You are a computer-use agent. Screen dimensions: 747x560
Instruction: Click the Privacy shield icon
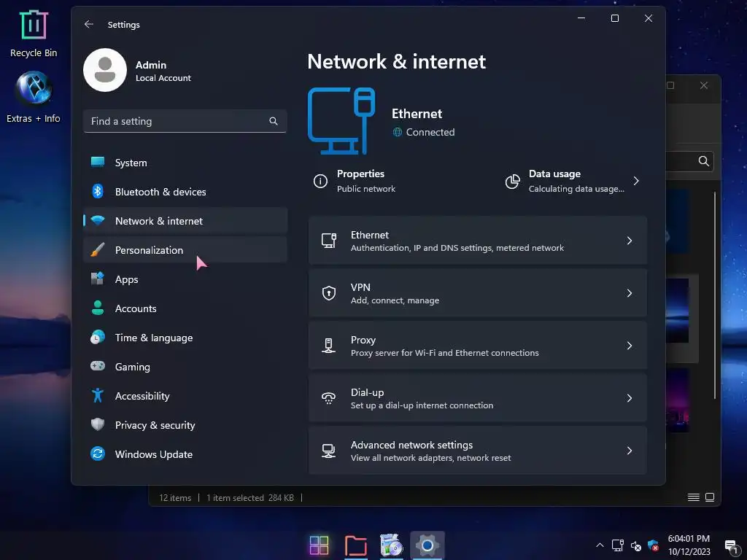[x=98, y=424]
